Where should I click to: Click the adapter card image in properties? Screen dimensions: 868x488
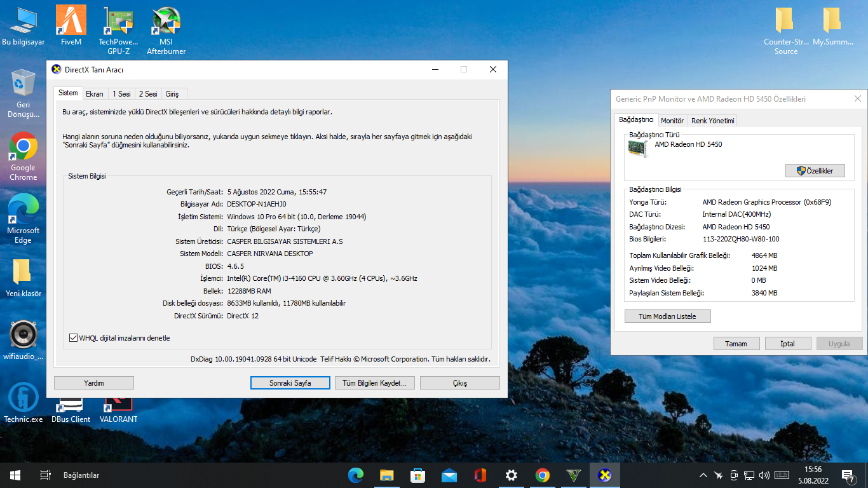tap(638, 149)
